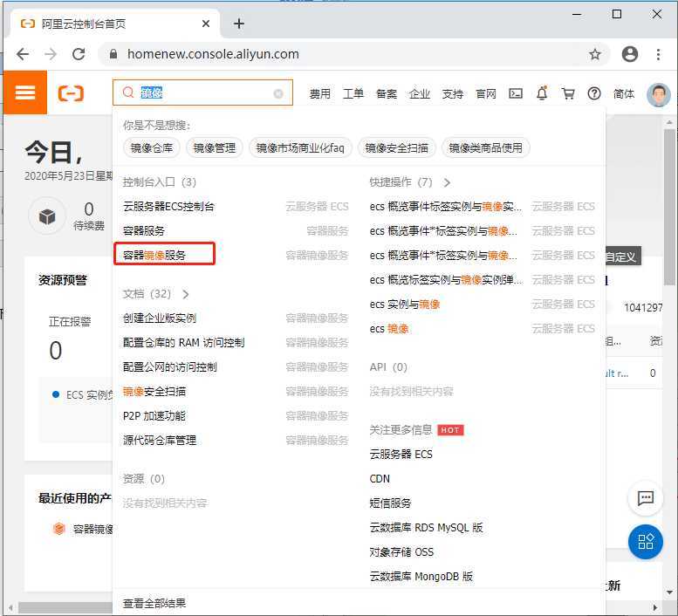The image size is (678, 616).
Task: Open the shopping cart icon
Action: point(568,93)
